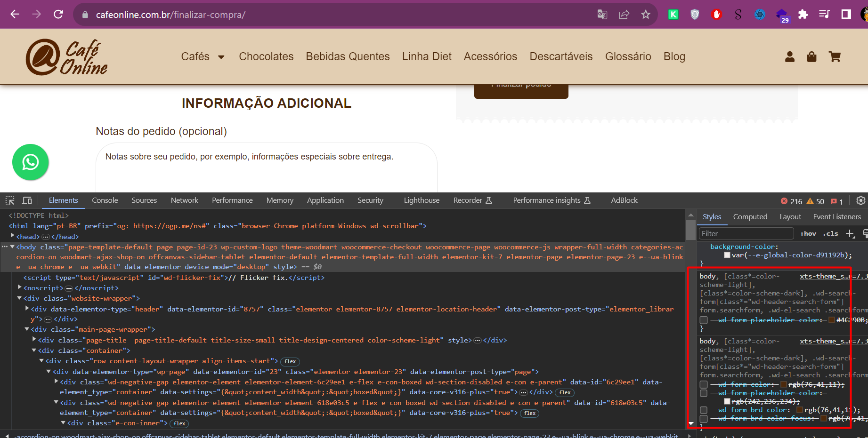Viewport: 868px width, 438px height.
Task: Toggle the .cls class editor
Action: (830, 233)
